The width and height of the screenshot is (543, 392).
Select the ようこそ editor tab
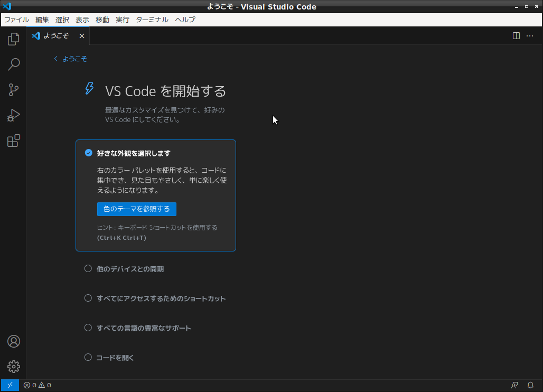57,36
